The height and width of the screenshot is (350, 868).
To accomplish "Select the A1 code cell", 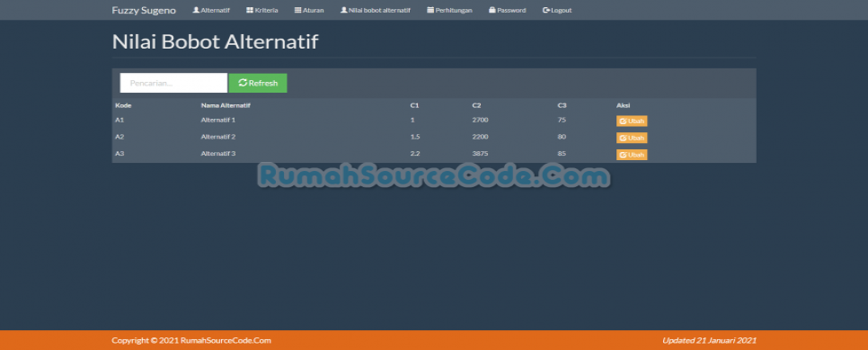I will pos(120,120).
